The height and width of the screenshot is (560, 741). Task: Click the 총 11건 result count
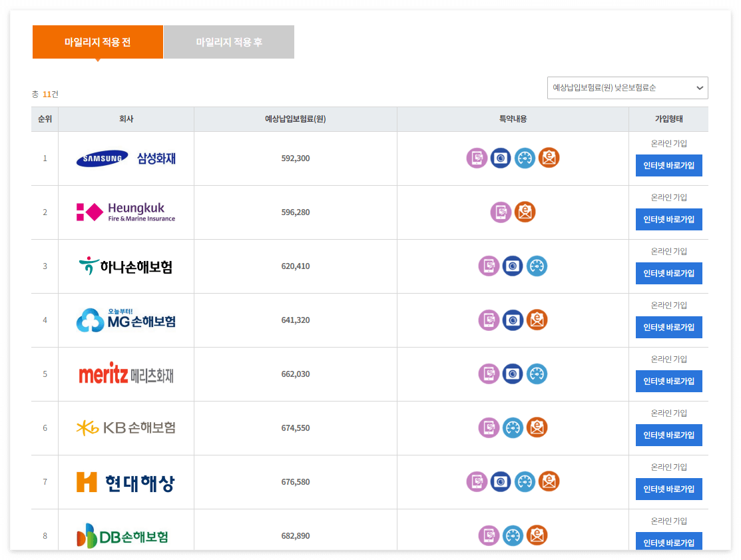(x=45, y=94)
